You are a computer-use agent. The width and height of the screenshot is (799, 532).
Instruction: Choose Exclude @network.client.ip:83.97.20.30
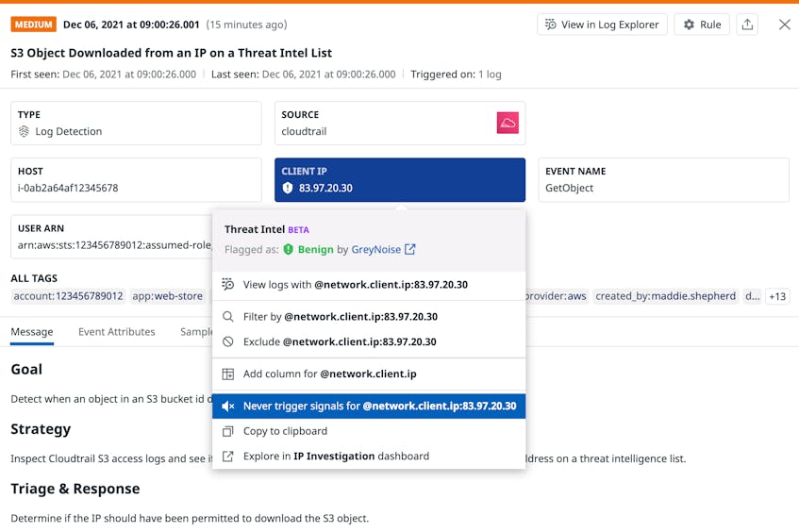click(x=369, y=341)
